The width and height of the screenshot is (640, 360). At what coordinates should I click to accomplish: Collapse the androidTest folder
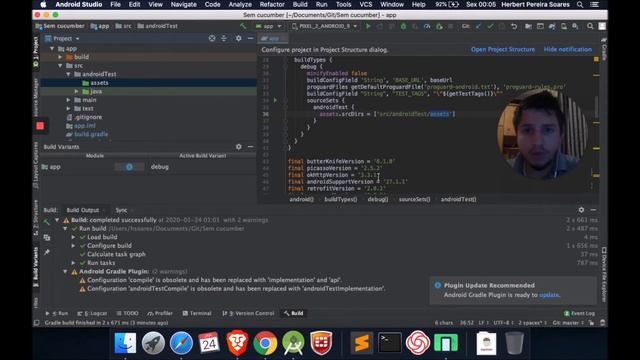pyautogui.click(x=68, y=74)
